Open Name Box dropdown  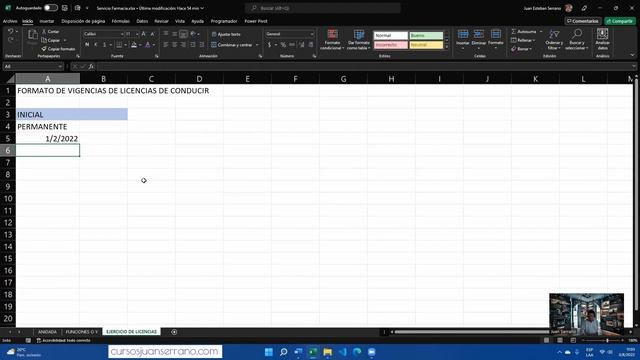click(60, 67)
